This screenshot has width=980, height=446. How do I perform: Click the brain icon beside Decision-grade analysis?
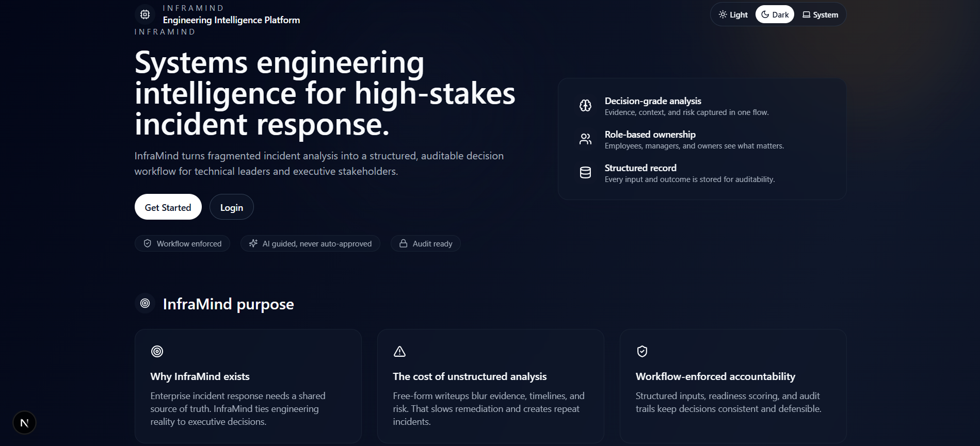(585, 106)
